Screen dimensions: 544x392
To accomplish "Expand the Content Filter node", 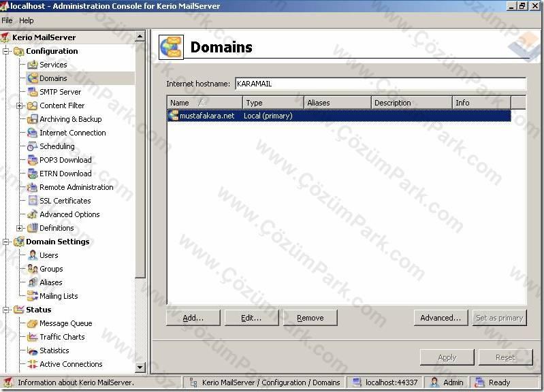I will (x=20, y=105).
